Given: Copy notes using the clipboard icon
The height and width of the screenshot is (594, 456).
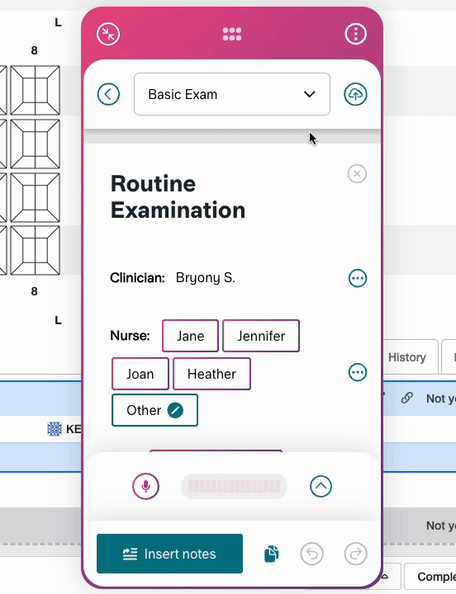Looking at the screenshot, I should (271, 554).
